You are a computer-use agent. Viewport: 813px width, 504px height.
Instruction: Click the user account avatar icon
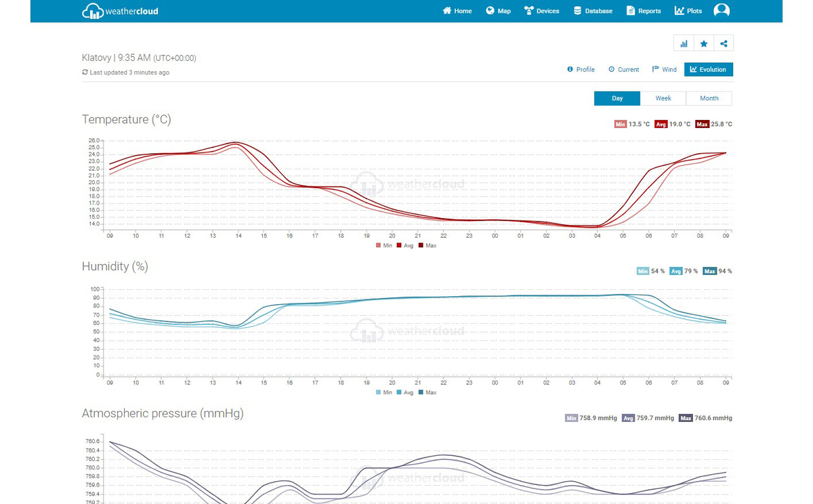(722, 11)
